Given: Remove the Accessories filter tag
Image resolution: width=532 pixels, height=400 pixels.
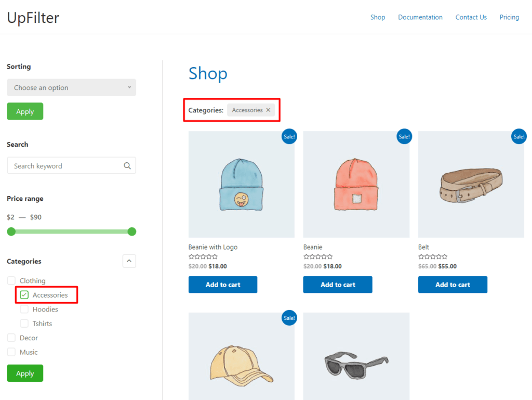Looking at the screenshot, I should pos(268,110).
